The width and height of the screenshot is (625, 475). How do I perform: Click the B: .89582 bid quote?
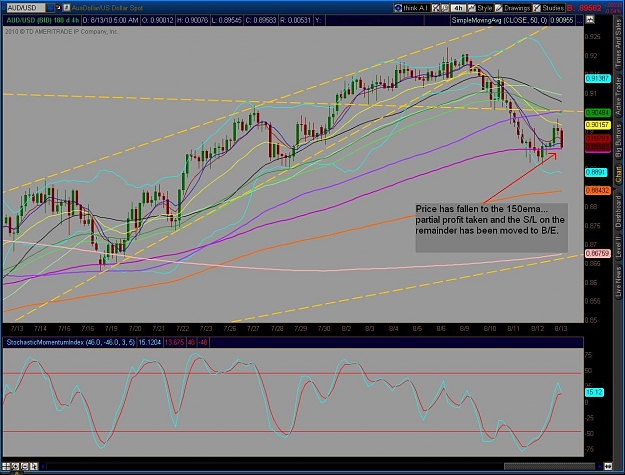pos(584,8)
